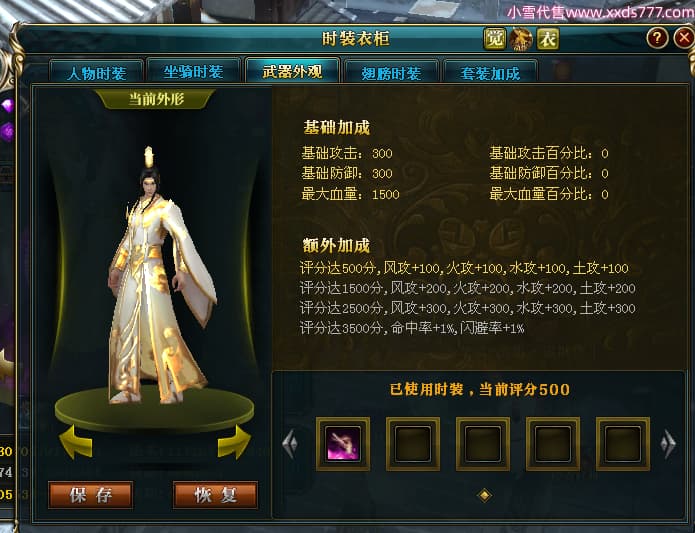695x533 pixels.
Task: Click the 衣 wardrobe icon in title bar
Action: point(548,39)
